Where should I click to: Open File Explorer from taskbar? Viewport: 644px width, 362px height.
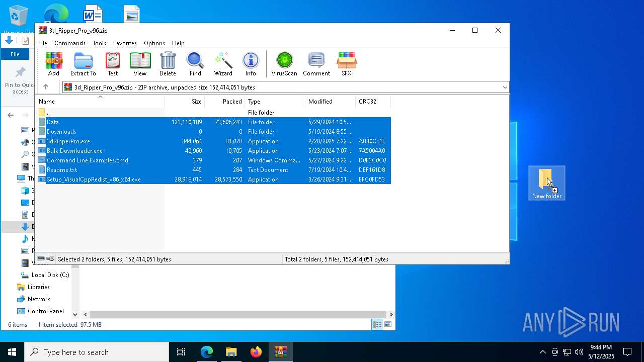[231, 352]
